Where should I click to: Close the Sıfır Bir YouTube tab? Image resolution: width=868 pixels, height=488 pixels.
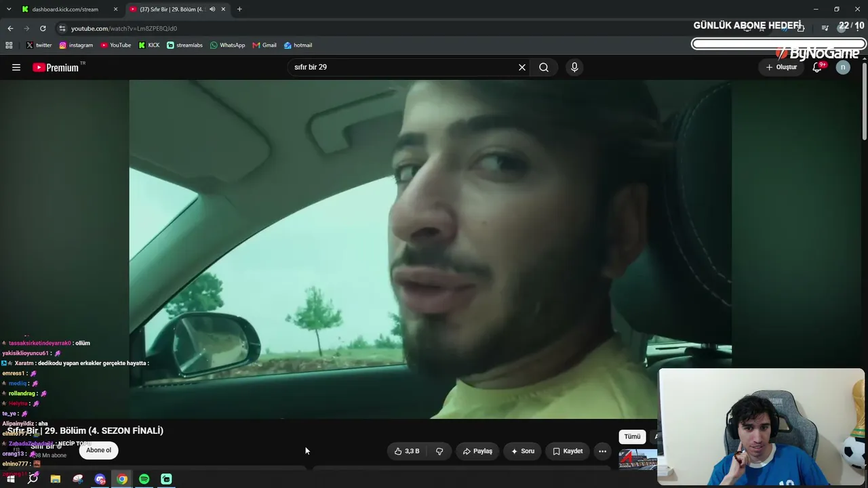[x=223, y=9]
